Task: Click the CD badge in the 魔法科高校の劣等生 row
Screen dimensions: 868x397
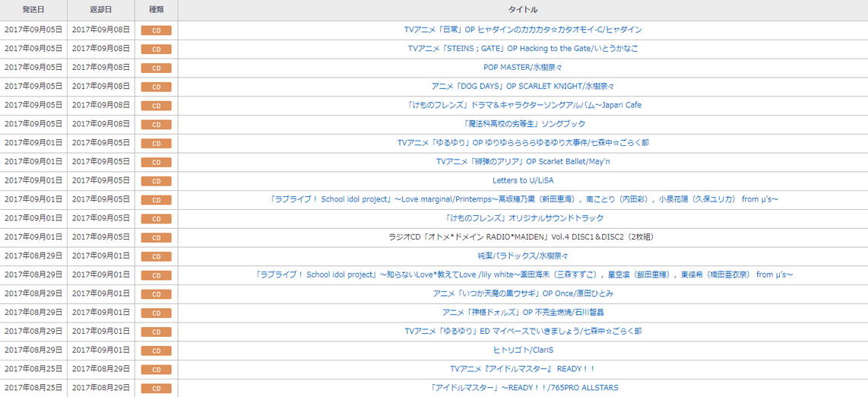Action: (156, 125)
